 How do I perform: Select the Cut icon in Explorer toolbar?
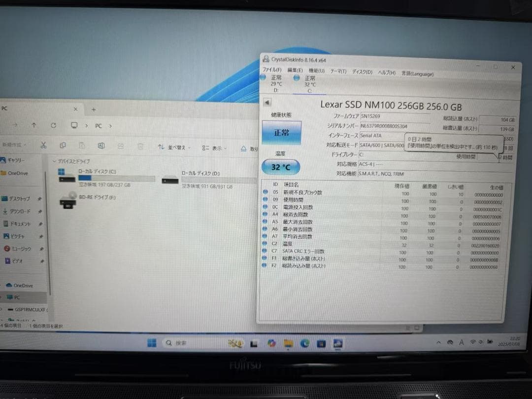[43, 146]
